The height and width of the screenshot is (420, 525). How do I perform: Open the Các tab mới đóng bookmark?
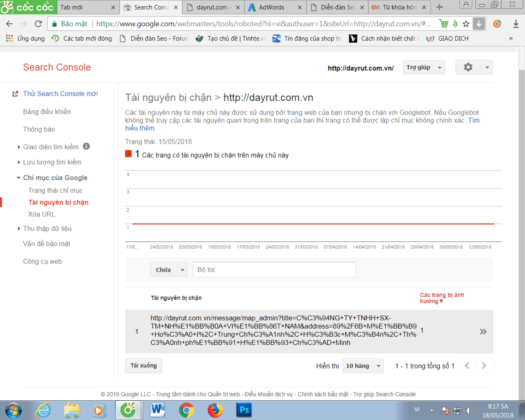(x=81, y=38)
